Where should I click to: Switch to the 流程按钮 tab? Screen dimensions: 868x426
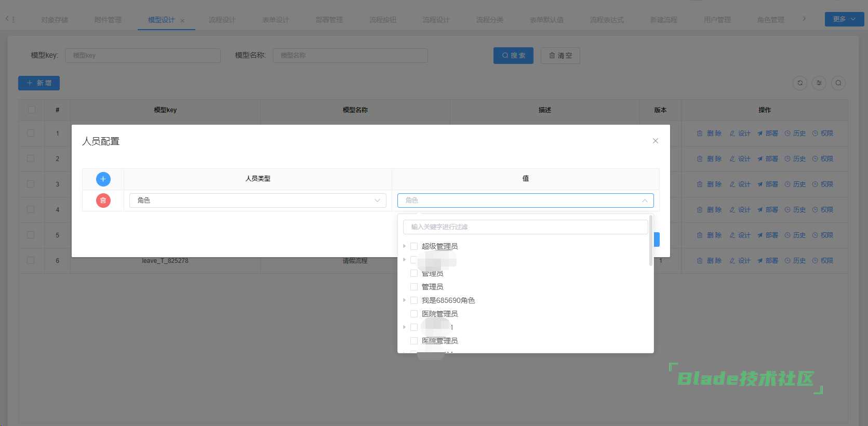tap(383, 20)
